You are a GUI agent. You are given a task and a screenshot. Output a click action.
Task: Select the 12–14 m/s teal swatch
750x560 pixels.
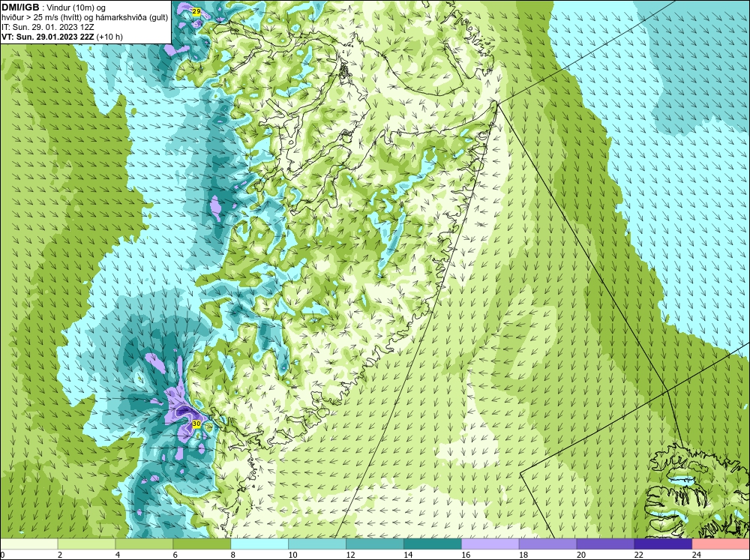(375, 544)
